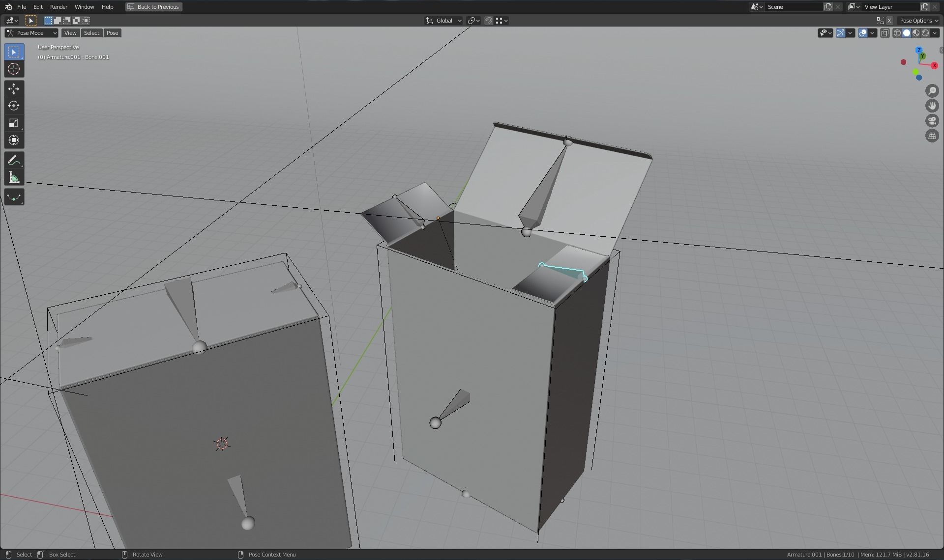The image size is (944, 560).
Task: Open the Pose Mode dropdown
Action: 31,33
